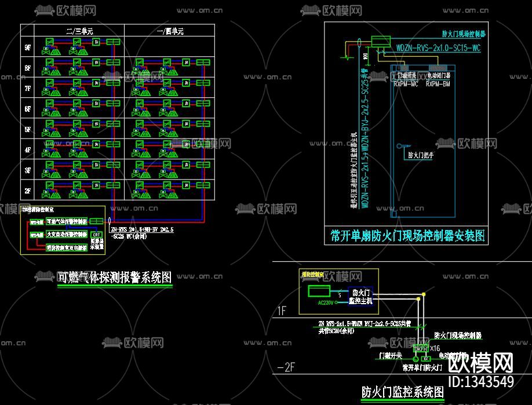Select the 防火门监控主机 block
Screen dimensions: 532x405
pyautogui.click(x=362, y=297)
